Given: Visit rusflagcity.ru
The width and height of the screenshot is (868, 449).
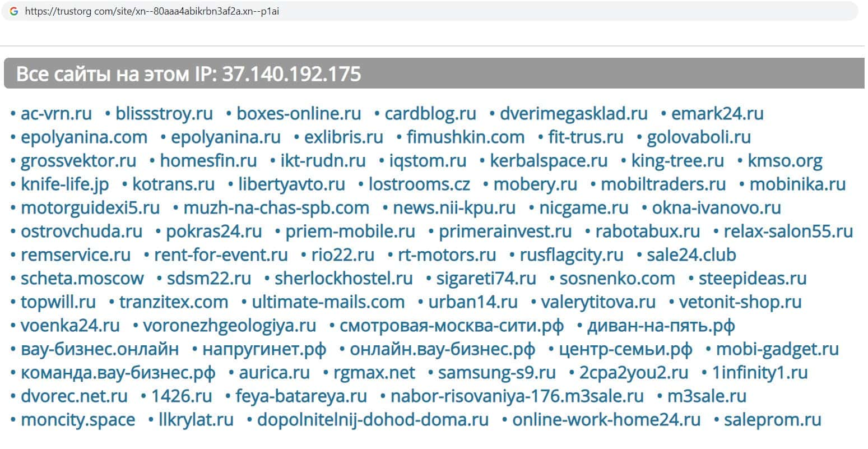Looking at the screenshot, I should click(572, 255).
